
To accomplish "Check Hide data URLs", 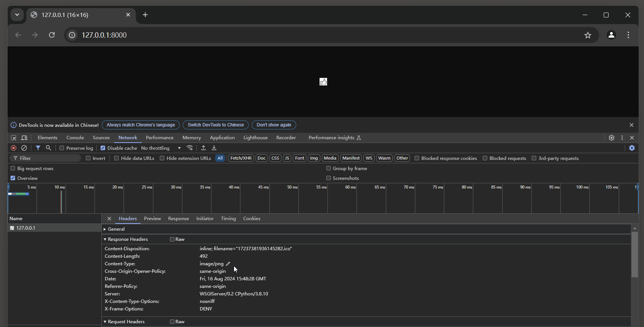I will [x=116, y=158].
